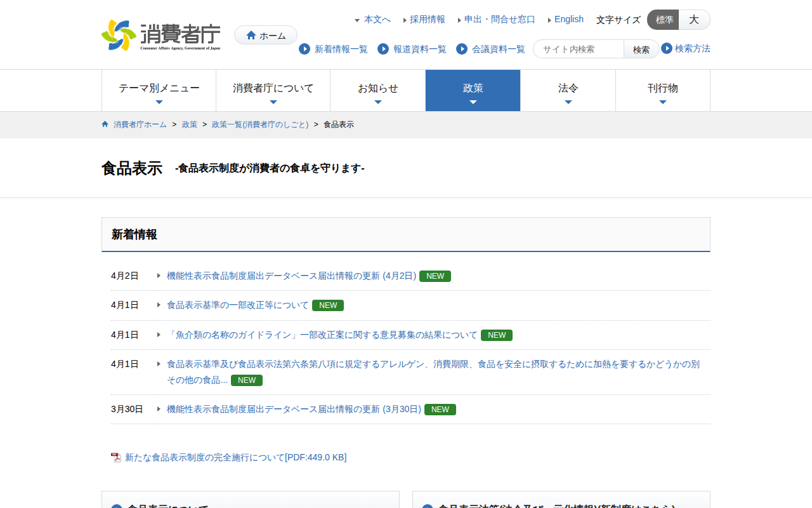Screen dimensions: 812x508
Task: Open 魚介類の名称のガイドライン 意見募集の結果 link
Action: pos(322,335)
